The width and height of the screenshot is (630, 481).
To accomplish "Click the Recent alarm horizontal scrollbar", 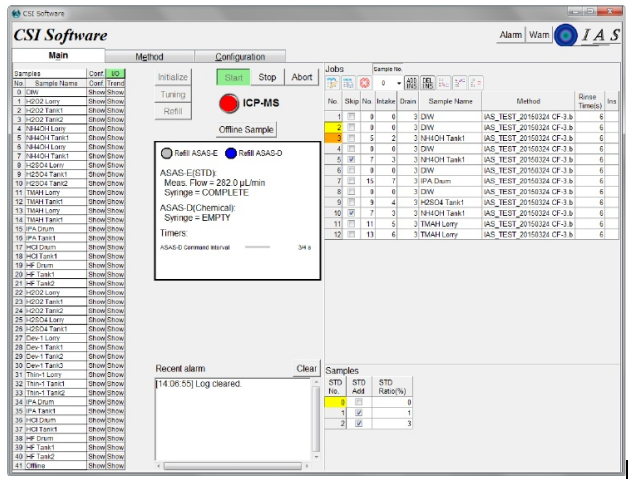I will [x=230, y=466].
